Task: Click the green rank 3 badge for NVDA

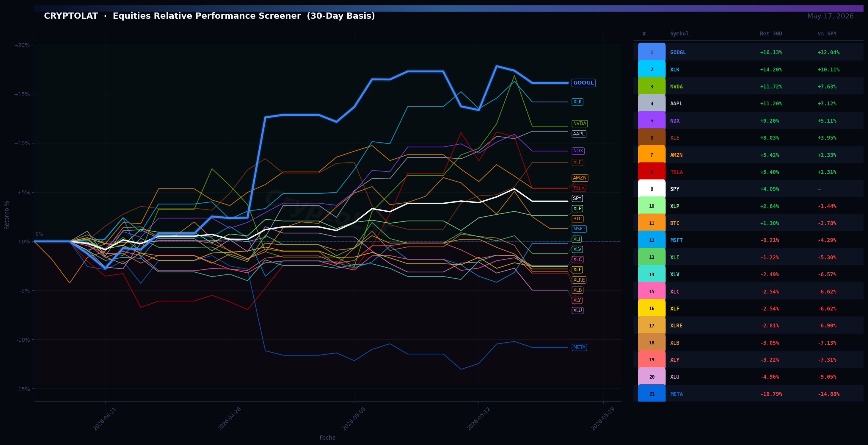Action: pyautogui.click(x=652, y=87)
